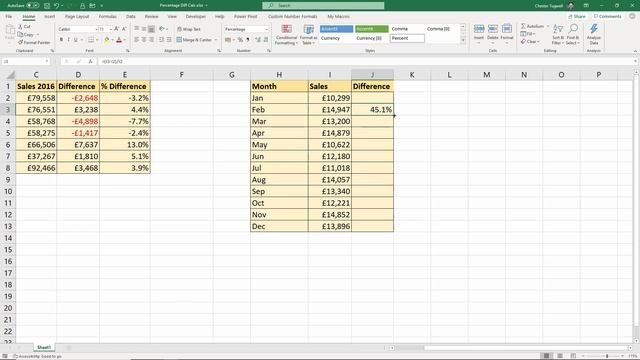640x360 pixels.
Task: Click the horizontal scrollbar
Action: pyautogui.click(x=510, y=348)
